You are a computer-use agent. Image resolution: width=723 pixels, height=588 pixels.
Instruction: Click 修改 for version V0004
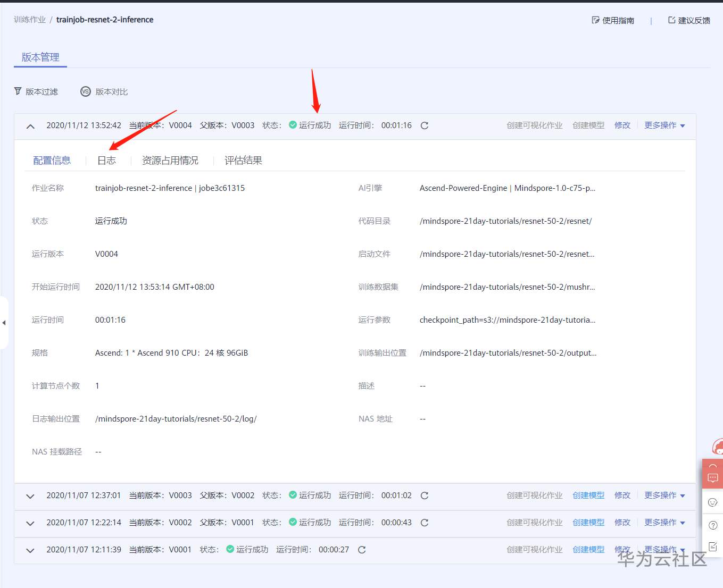point(622,125)
